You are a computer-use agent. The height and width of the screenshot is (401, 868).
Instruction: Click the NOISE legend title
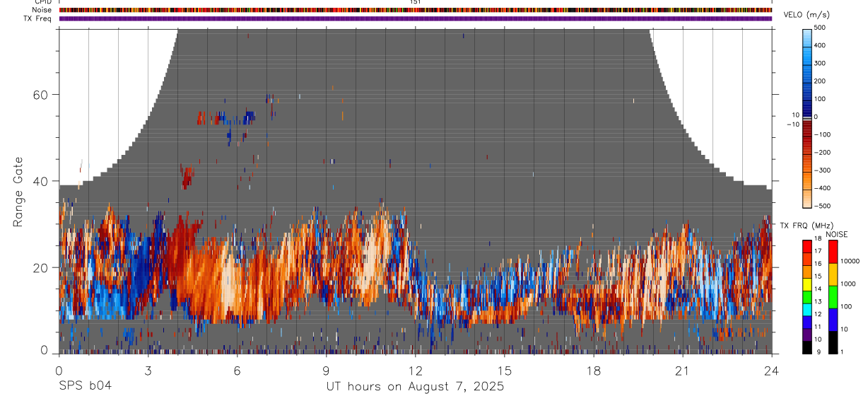point(836,234)
